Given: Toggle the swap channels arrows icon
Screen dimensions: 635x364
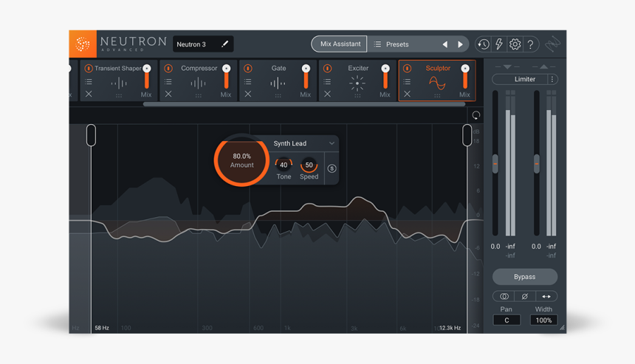Looking at the screenshot, I should point(546,296).
